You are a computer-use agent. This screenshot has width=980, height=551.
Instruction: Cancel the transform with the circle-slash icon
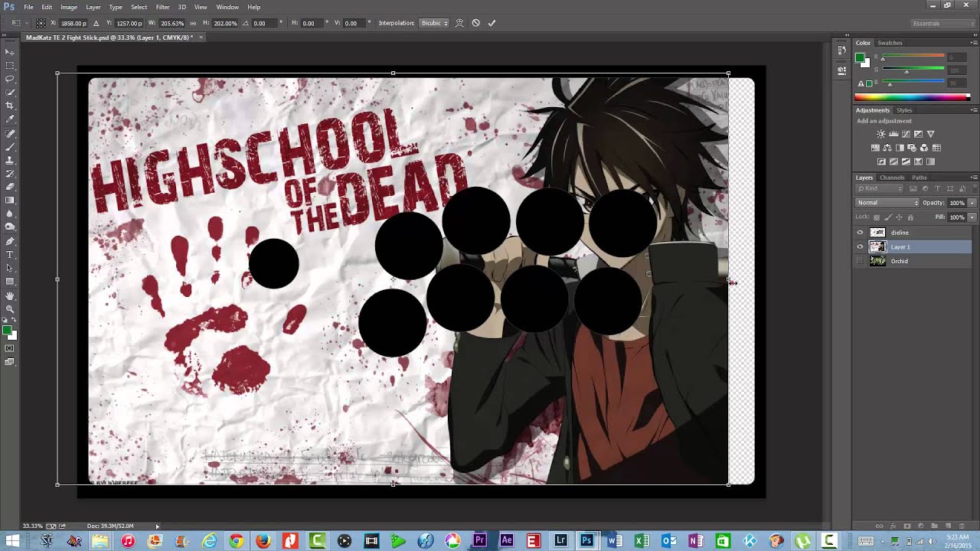[x=475, y=23]
